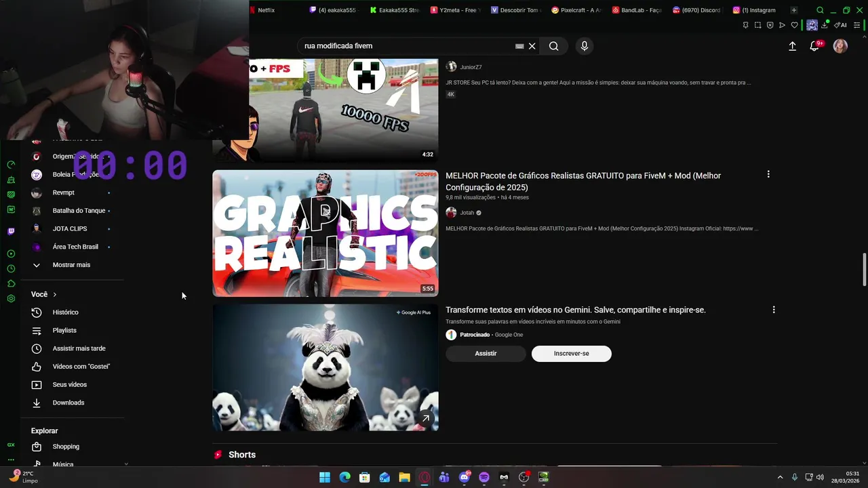Open YouTube notifications bell
The height and width of the screenshot is (488, 868).
[814, 46]
